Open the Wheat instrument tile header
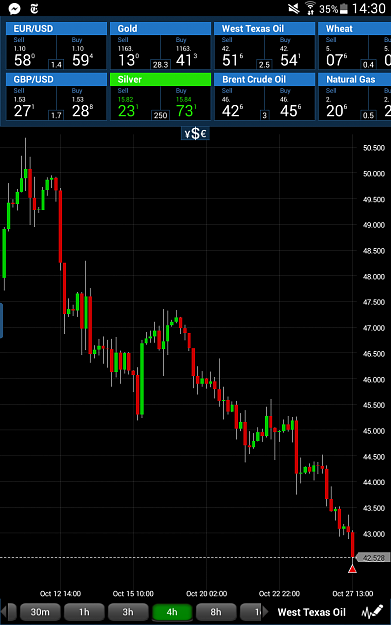The width and height of the screenshot is (391, 625). [x=355, y=28]
